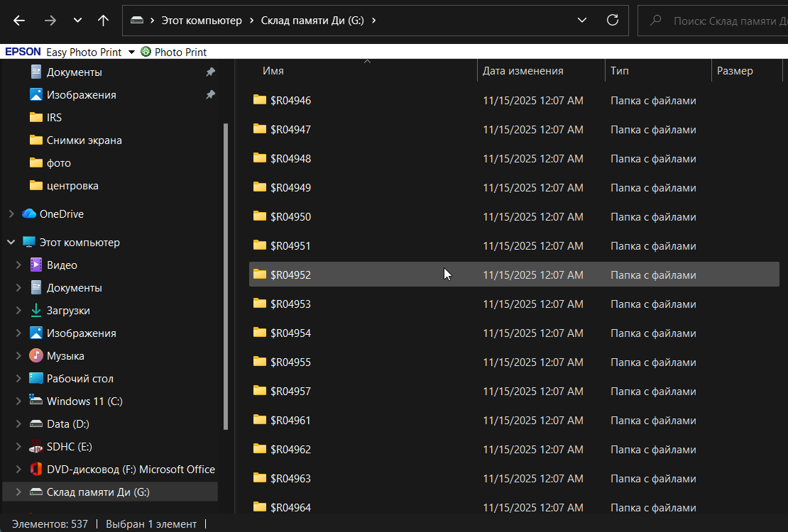This screenshot has height=532, width=788.
Task: Expand the OneDrive tree node
Action: [11, 214]
